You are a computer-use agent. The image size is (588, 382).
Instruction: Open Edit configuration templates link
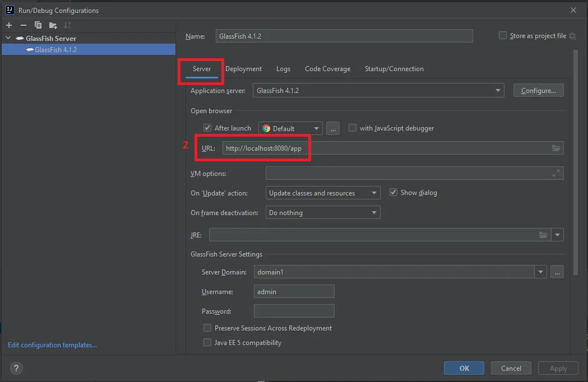pyautogui.click(x=52, y=345)
